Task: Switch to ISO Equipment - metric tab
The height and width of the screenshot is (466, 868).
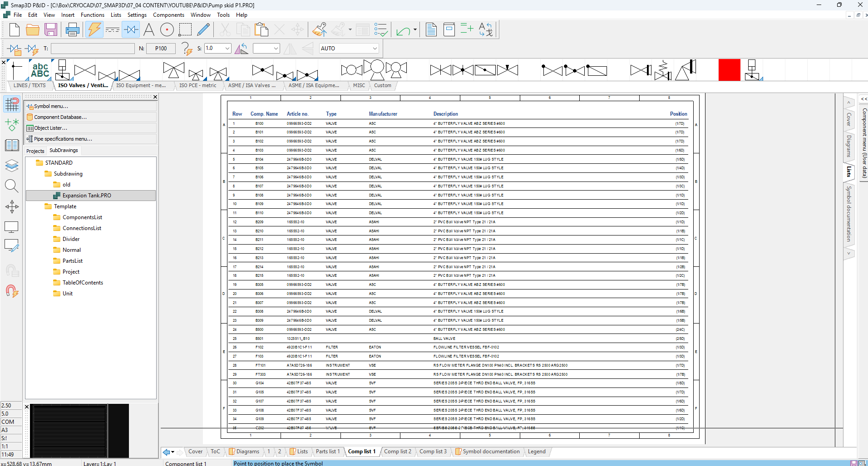Action: click(141, 85)
